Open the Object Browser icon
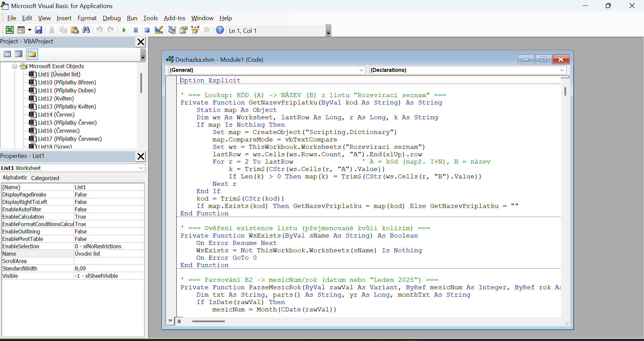This screenshot has width=644, height=341. pyautogui.click(x=195, y=30)
